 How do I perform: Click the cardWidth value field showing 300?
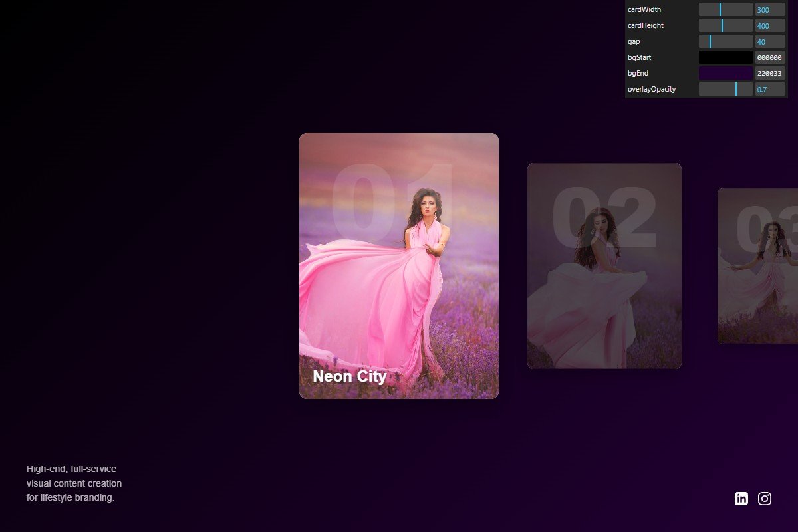(x=769, y=9)
